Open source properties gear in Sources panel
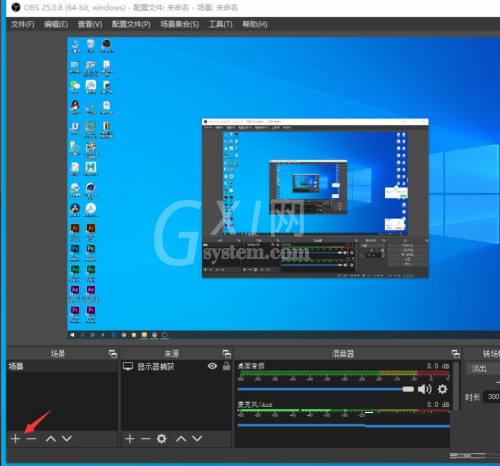The image size is (500, 466). [x=162, y=439]
